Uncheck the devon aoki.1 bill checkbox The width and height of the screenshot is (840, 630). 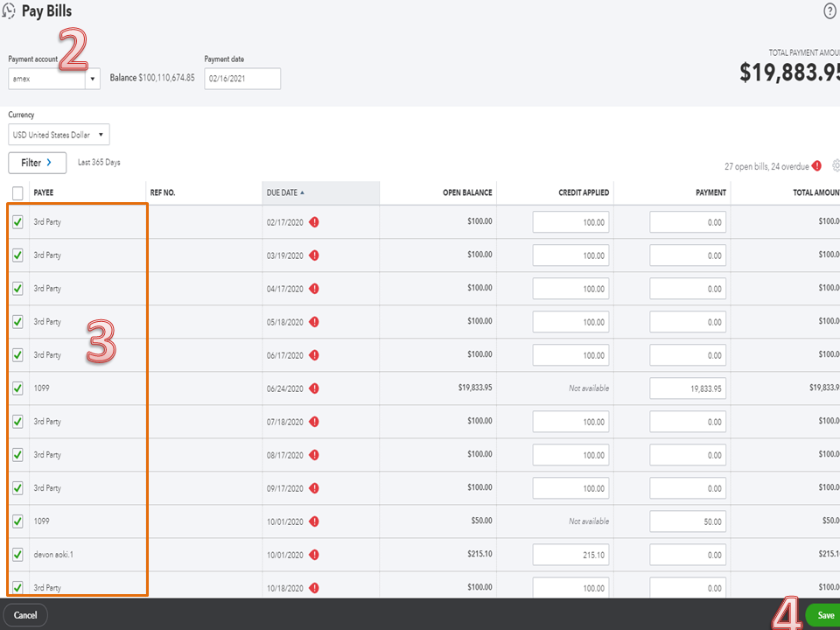pos(17,554)
